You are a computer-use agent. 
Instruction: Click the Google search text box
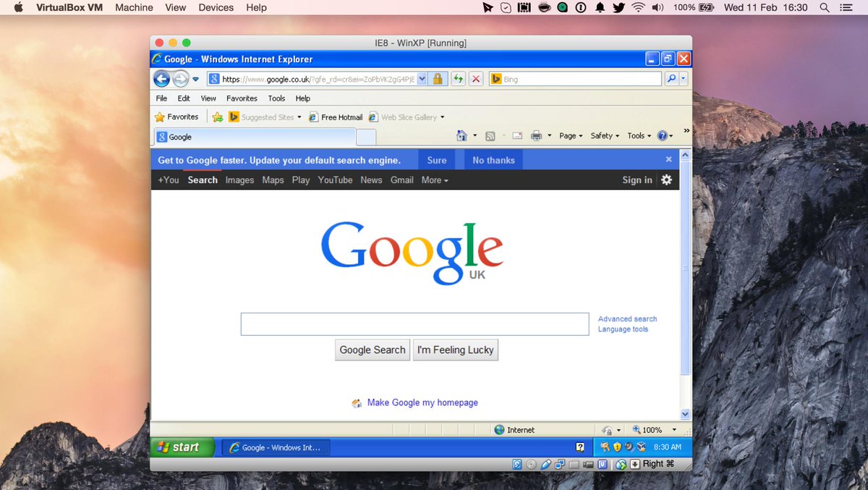(x=414, y=324)
